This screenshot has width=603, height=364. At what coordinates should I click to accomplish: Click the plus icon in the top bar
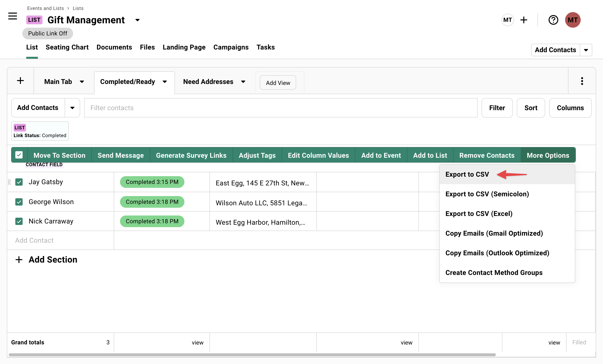[524, 20]
